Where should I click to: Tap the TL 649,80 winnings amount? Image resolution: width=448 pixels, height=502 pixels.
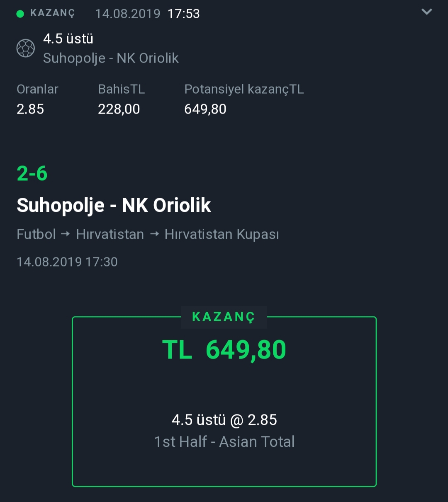click(x=224, y=350)
